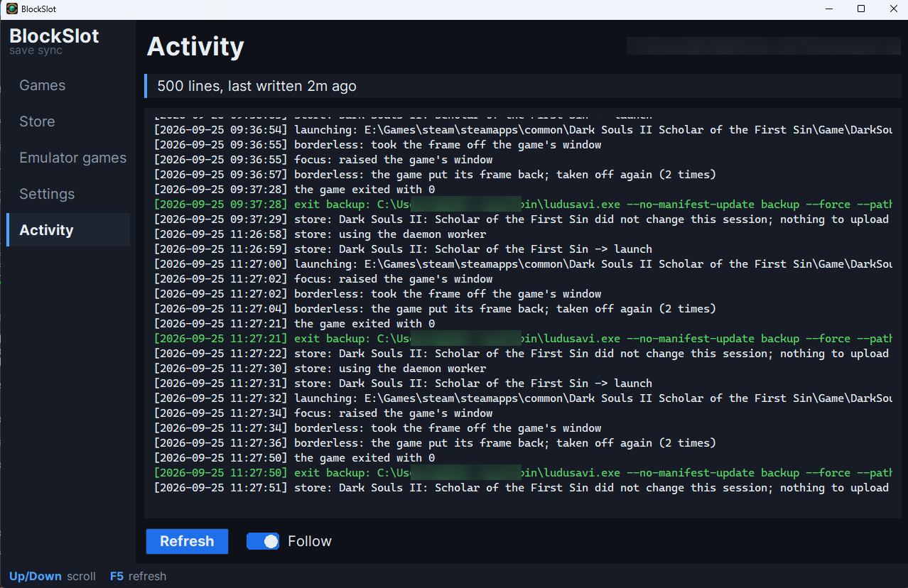Maximize the BlockSlot window
The image size is (908, 588).
click(861, 9)
